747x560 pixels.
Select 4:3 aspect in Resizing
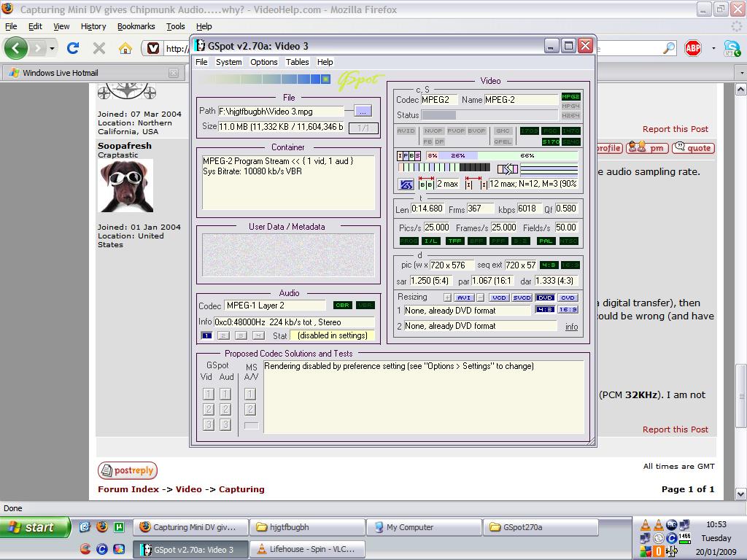click(x=545, y=309)
